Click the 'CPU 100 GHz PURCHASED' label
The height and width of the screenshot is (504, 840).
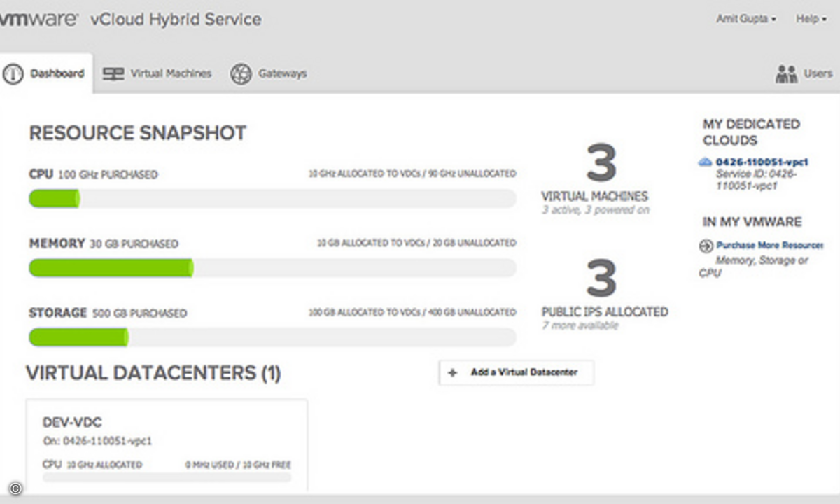pos(93,174)
